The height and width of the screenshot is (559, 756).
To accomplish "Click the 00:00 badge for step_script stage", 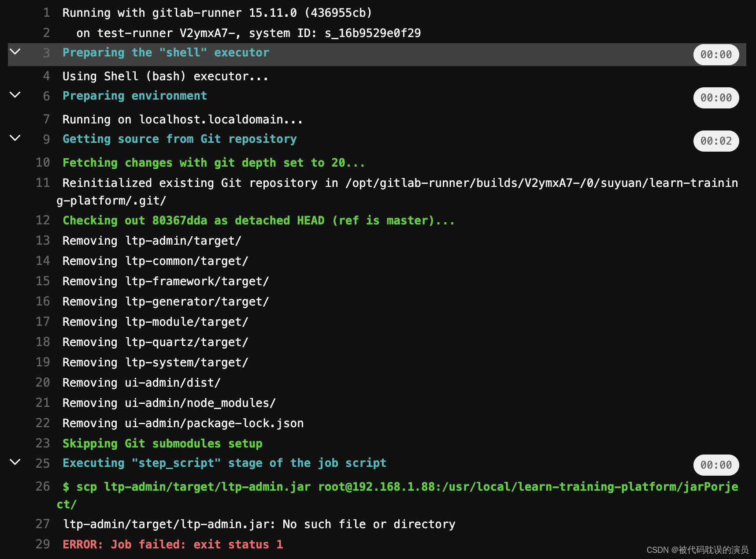I will tap(716, 465).
